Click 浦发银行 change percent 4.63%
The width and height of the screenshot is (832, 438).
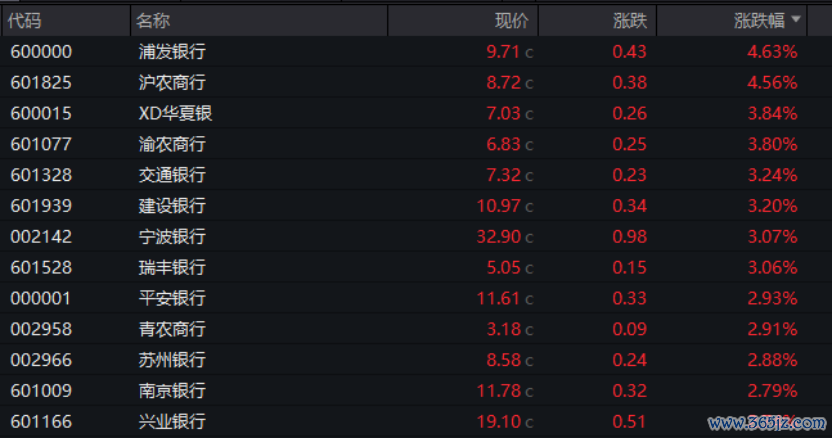(x=772, y=51)
